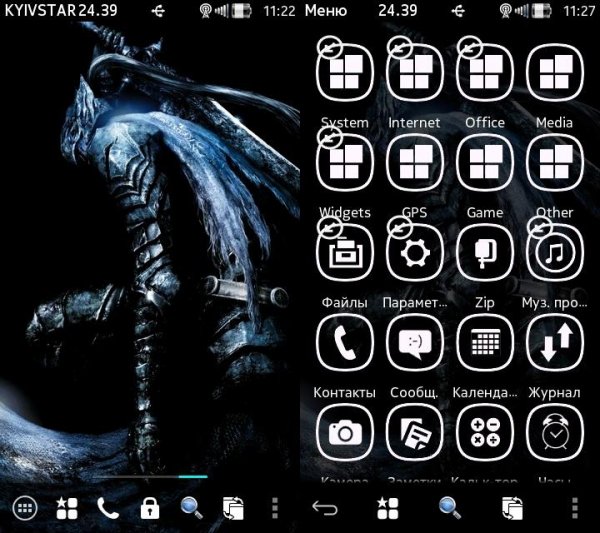Open the options dots on home screen toolbar
The height and width of the screenshot is (533, 600).
click(274, 508)
